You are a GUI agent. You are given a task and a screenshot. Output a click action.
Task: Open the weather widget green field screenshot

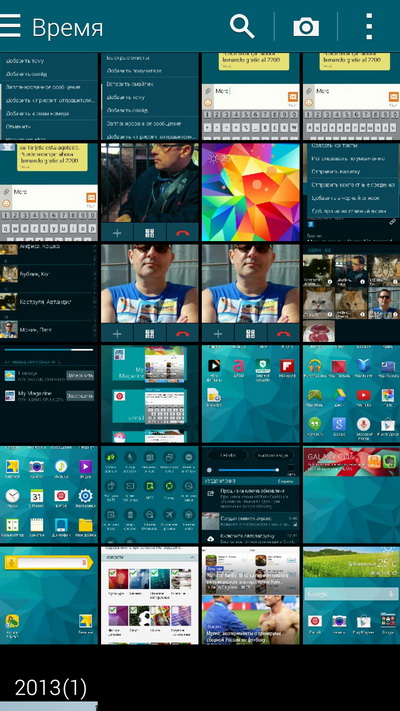(351, 595)
